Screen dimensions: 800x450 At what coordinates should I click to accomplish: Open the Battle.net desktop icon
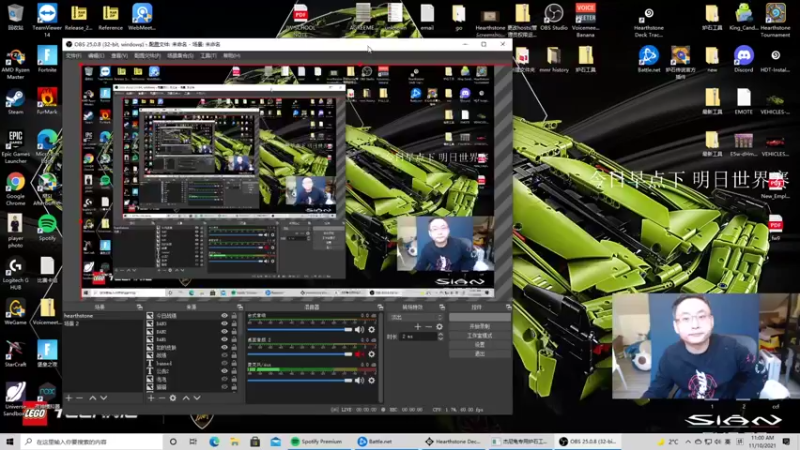(648, 59)
